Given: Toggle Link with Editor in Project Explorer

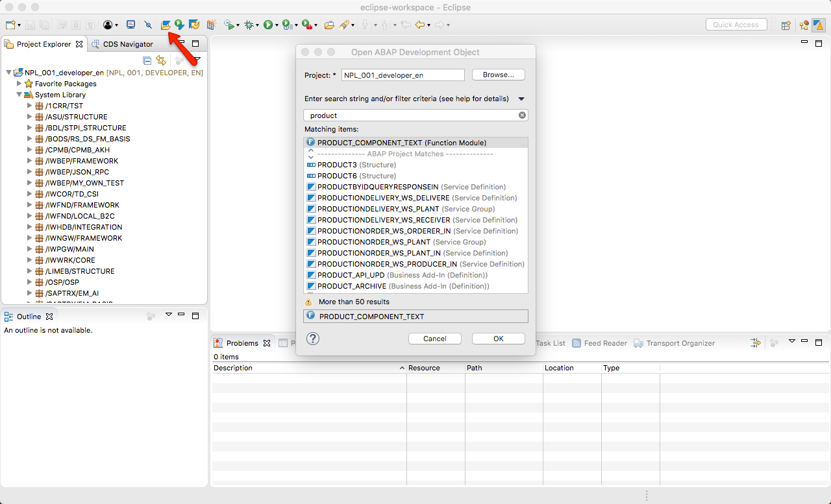Looking at the screenshot, I should 161,60.
